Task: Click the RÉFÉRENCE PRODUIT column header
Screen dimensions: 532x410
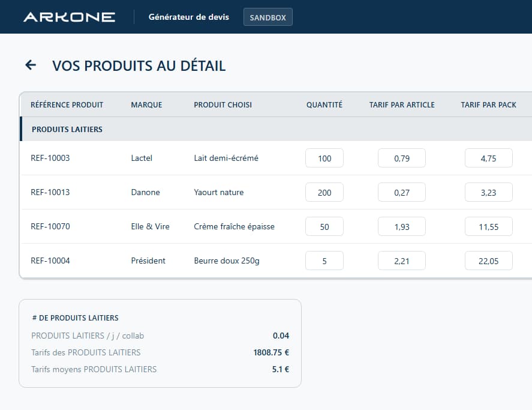Action: pos(67,104)
